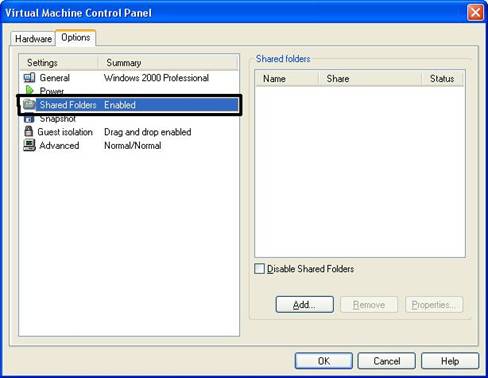The image size is (488, 378).
Task: Click the Settings column header
Action: click(59, 63)
